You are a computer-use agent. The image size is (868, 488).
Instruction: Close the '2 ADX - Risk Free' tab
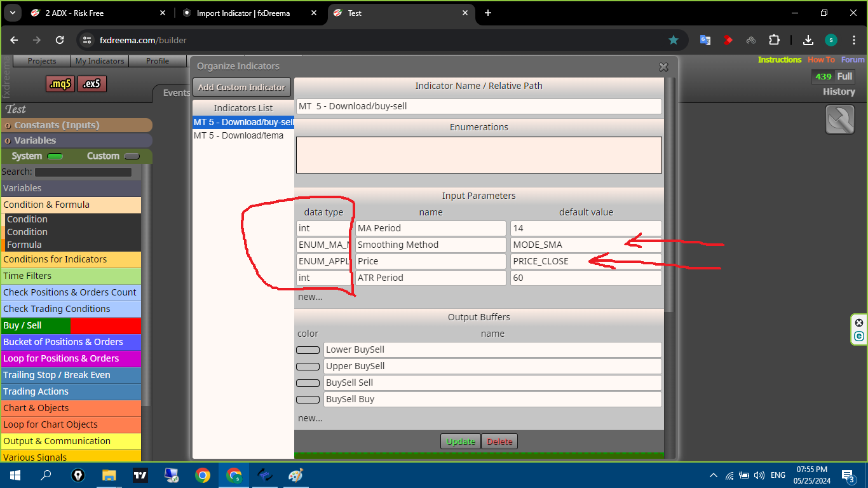[x=163, y=13]
